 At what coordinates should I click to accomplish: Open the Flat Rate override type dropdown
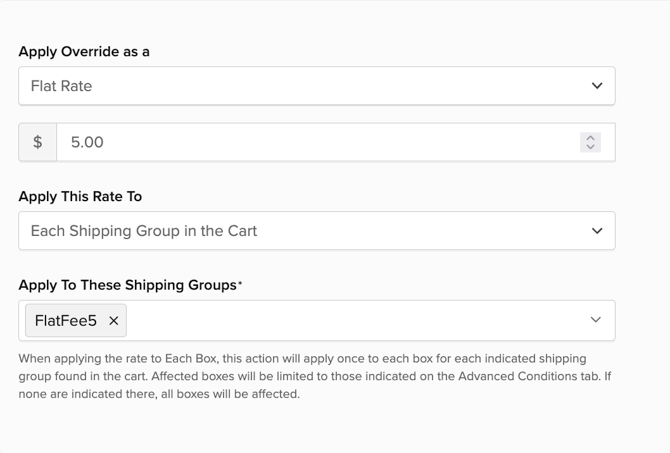pyautogui.click(x=300, y=86)
